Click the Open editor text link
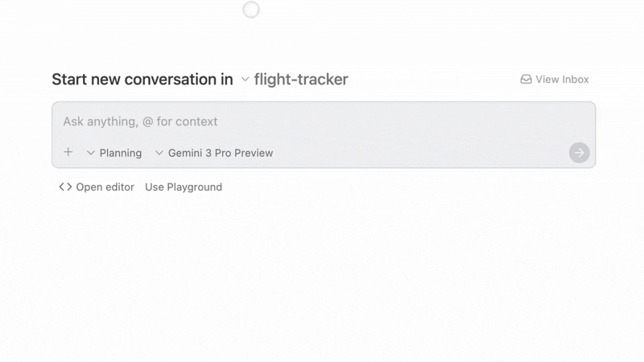The image size is (644, 362). click(105, 187)
